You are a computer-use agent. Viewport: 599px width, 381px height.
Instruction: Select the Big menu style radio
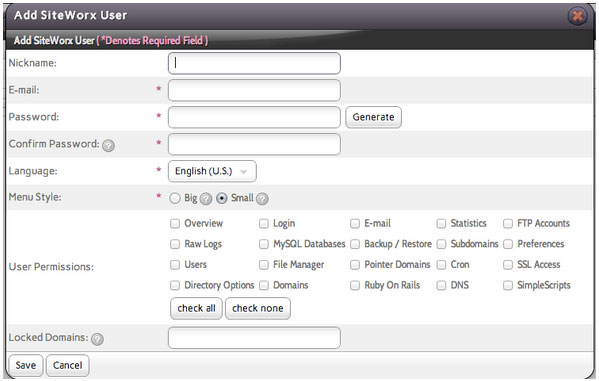pyautogui.click(x=175, y=198)
